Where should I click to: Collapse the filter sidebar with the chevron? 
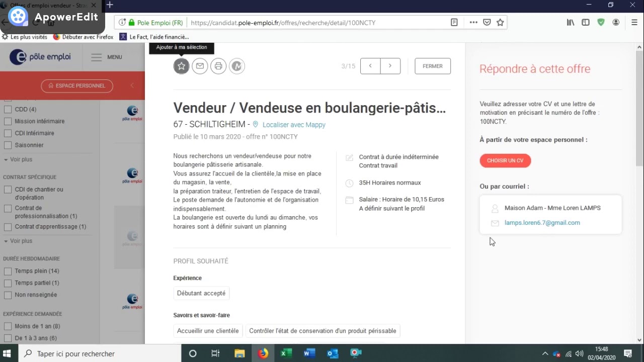point(132,85)
